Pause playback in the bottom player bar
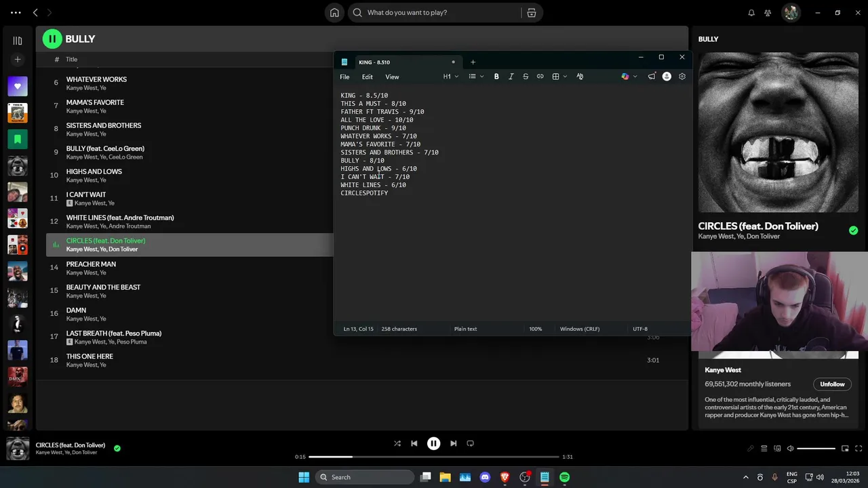This screenshot has height=488, width=868. [433, 443]
